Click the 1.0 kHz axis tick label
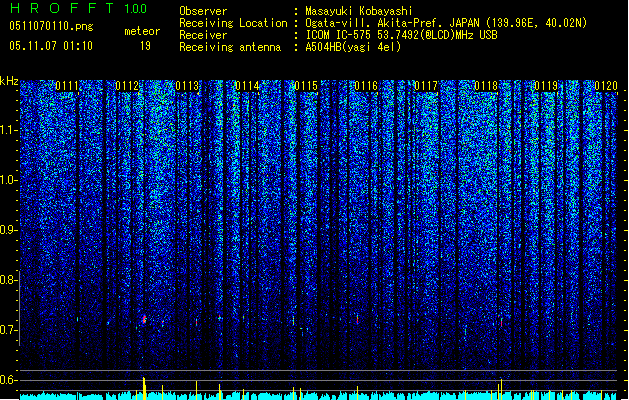This screenshot has height=400, width=629. 8,180
